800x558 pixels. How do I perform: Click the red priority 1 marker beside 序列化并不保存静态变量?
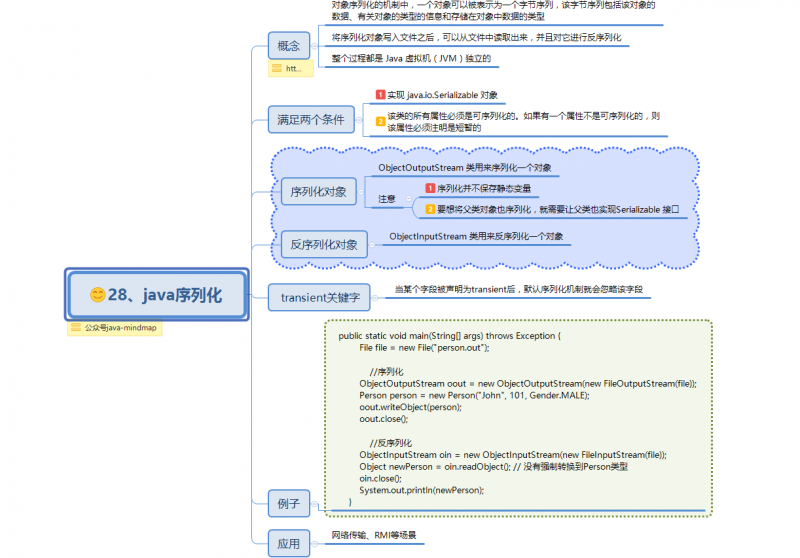pos(430,188)
